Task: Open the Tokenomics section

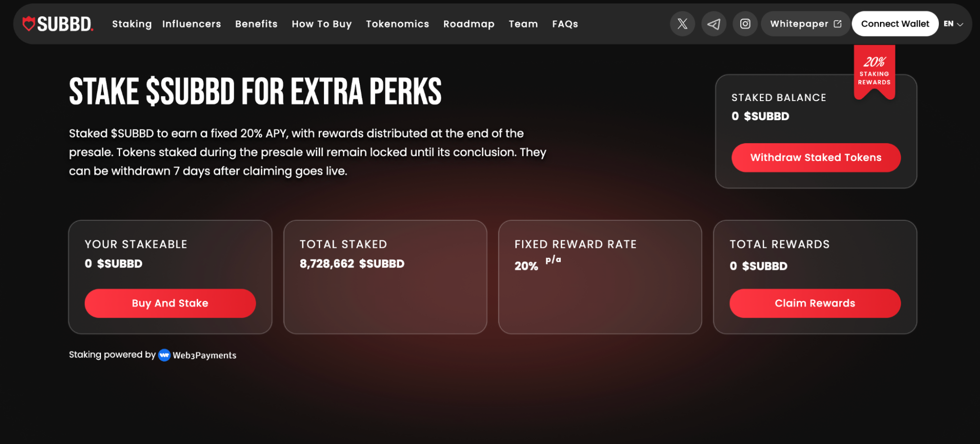Action: click(398, 24)
